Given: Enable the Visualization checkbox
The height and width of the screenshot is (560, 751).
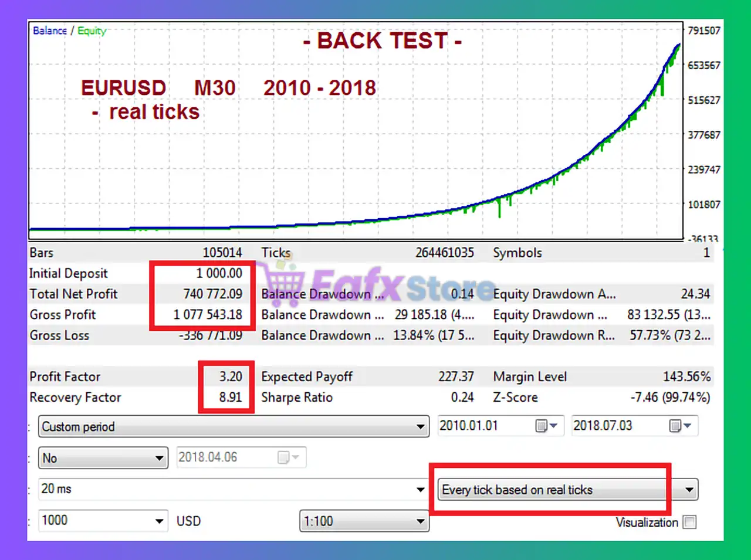Looking at the screenshot, I should 690,522.
